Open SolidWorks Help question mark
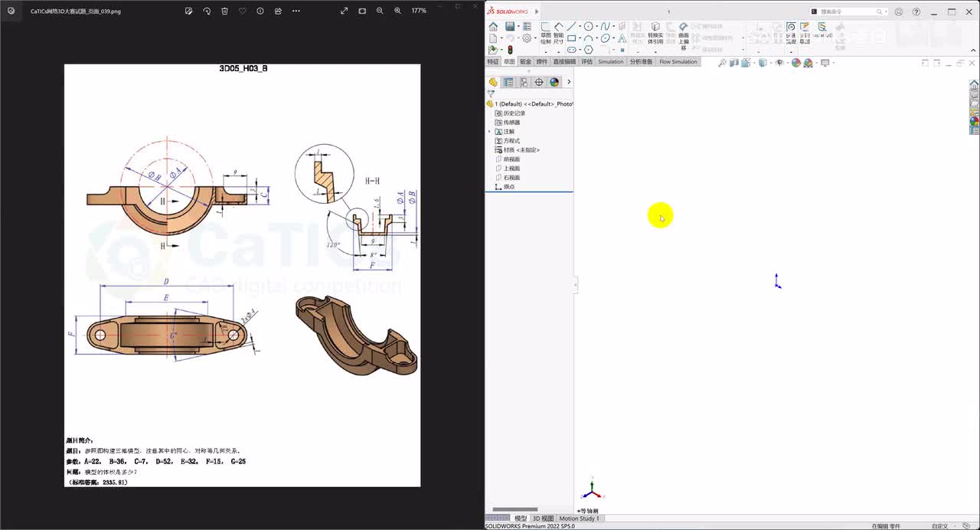Image resolution: width=980 pixels, height=530 pixels. pyautogui.click(x=916, y=11)
